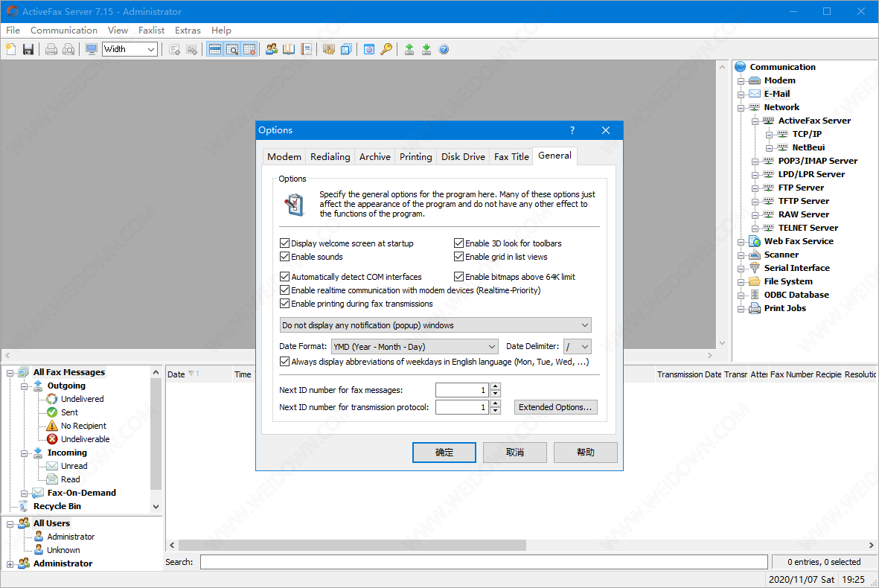Click the green upload arrow icon

tap(409, 49)
